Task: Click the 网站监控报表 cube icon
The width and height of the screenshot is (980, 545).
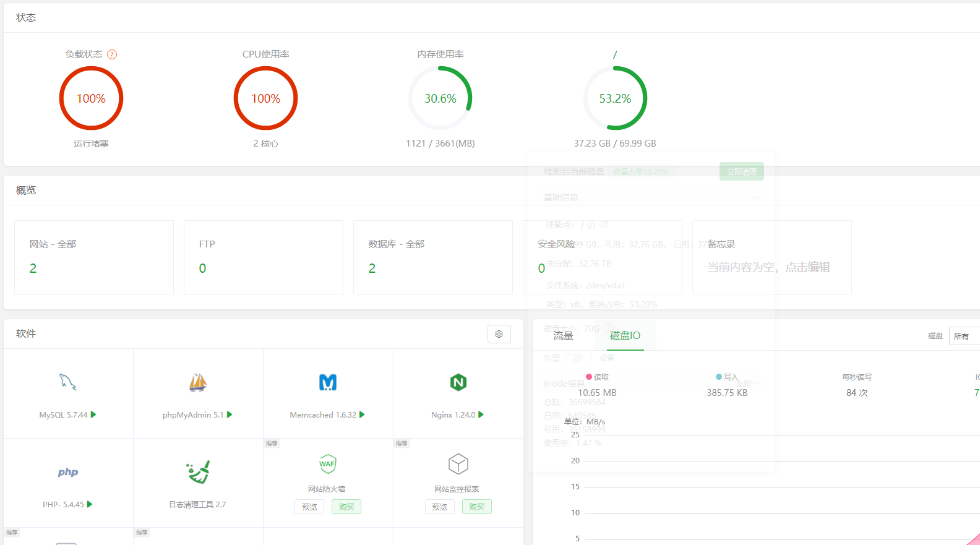Action: (458, 464)
